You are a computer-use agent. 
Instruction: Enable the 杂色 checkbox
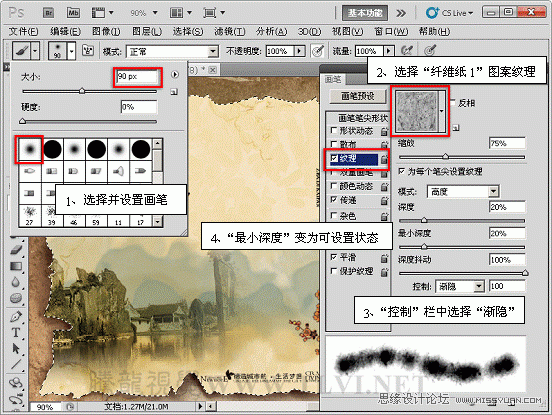(x=333, y=215)
